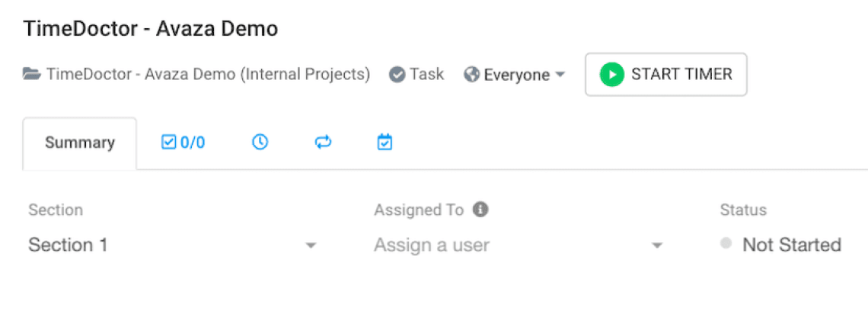Click the Assign a user field
This screenshot has height=311, width=868.
tap(432, 245)
